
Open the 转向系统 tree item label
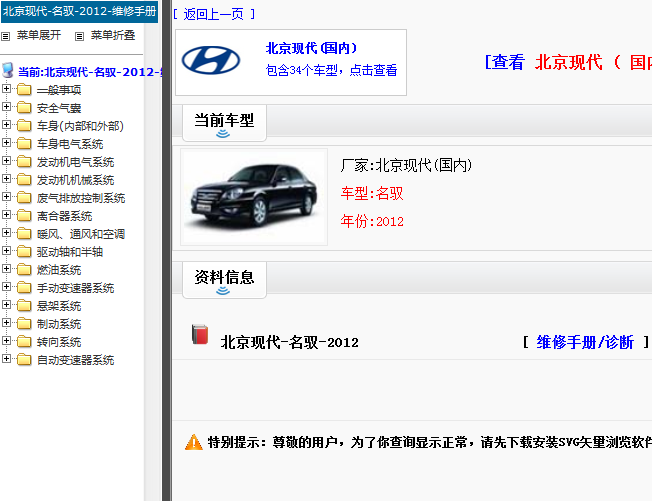pos(59,342)
